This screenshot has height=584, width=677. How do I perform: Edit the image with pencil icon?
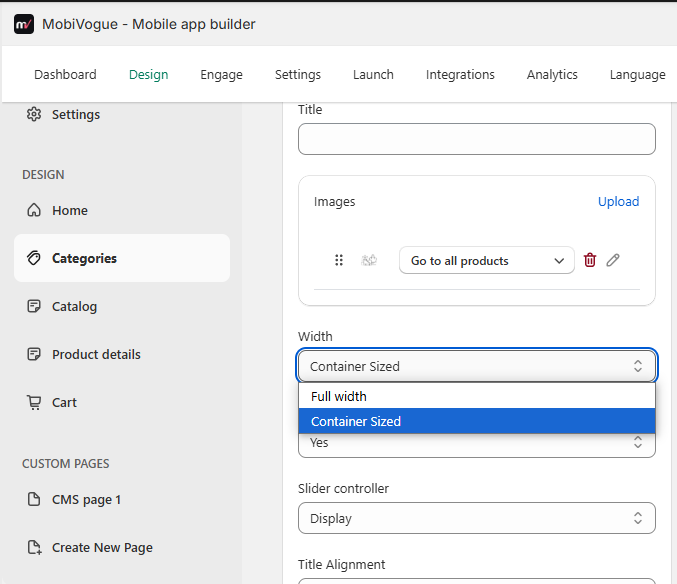[x=613, y=260]
